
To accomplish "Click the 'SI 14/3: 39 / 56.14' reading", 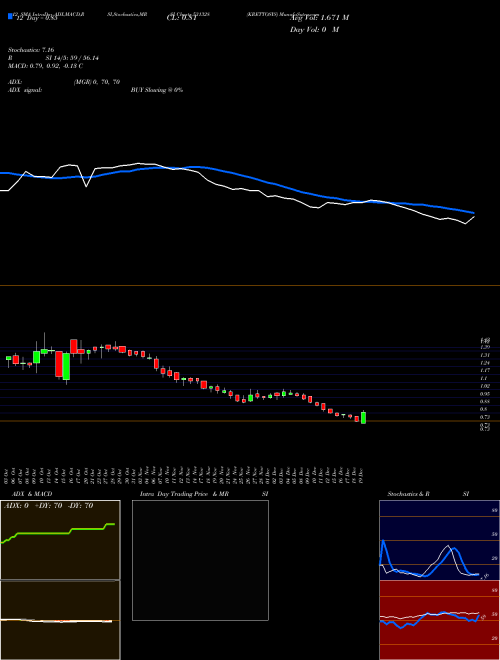I will (x=72, y=58).
